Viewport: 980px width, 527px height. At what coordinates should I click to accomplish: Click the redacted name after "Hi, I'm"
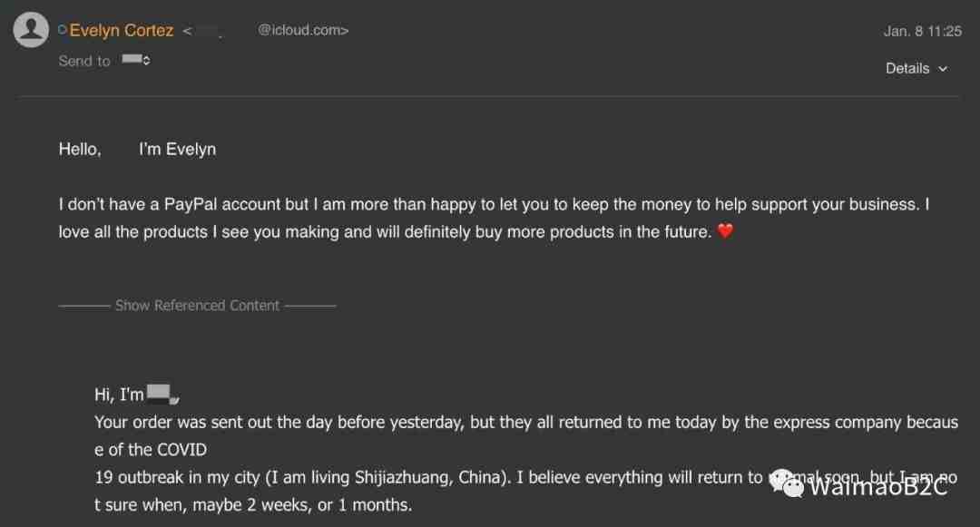[162, 394]
